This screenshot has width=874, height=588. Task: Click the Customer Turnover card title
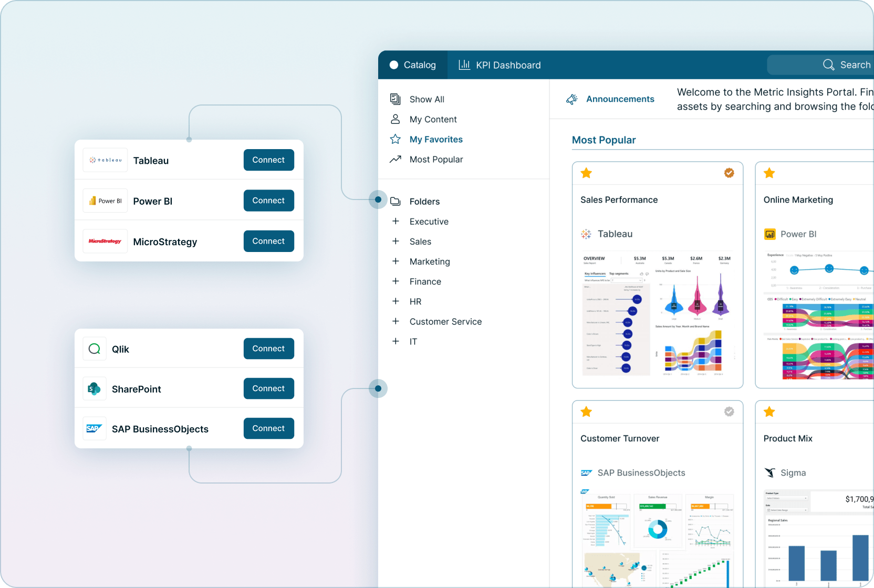tap(620, 438)
